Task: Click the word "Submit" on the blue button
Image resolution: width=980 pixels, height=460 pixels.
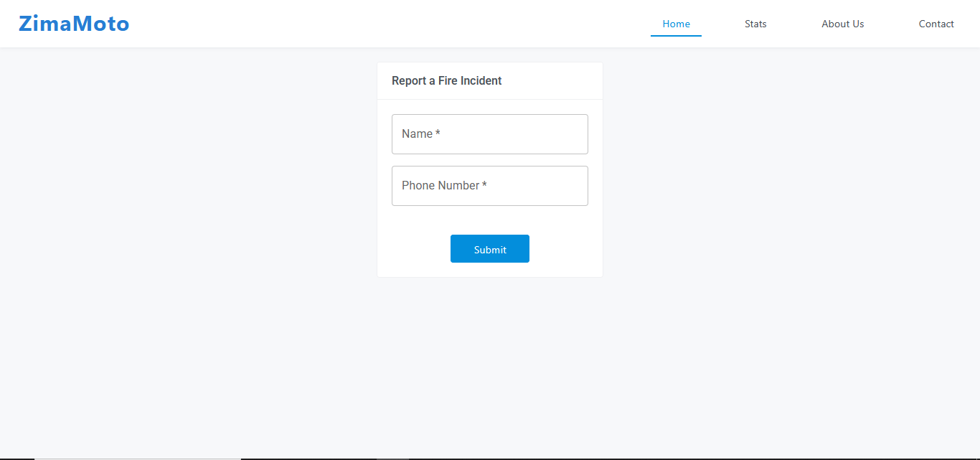Action: (490, 250)
